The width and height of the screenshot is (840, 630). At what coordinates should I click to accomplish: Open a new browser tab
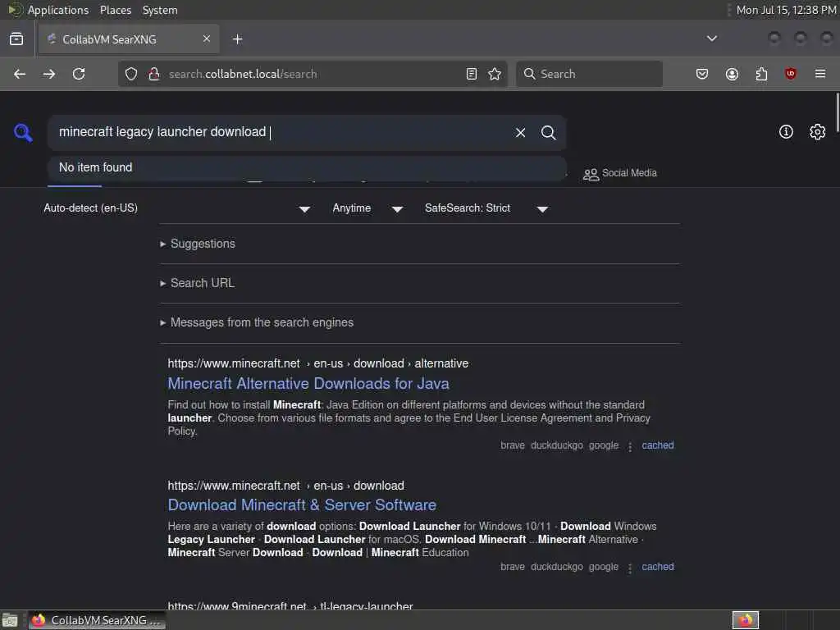[238, 39]
